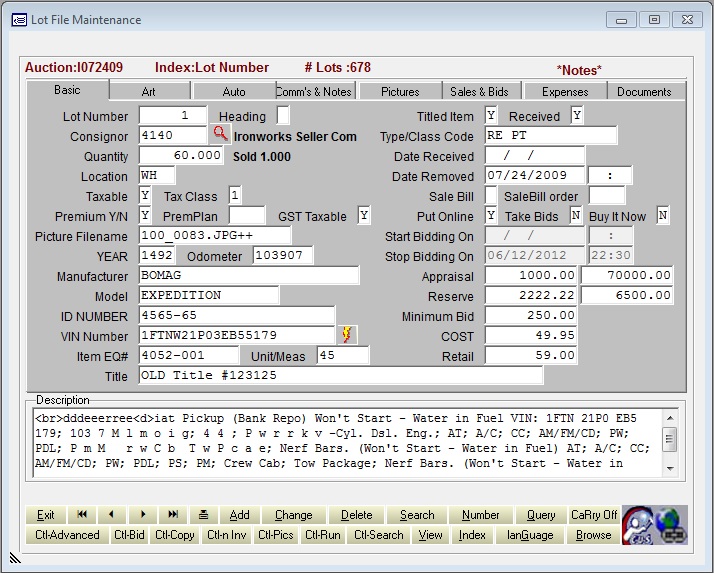
Task: Click the globe network icon
Action: 672,525
